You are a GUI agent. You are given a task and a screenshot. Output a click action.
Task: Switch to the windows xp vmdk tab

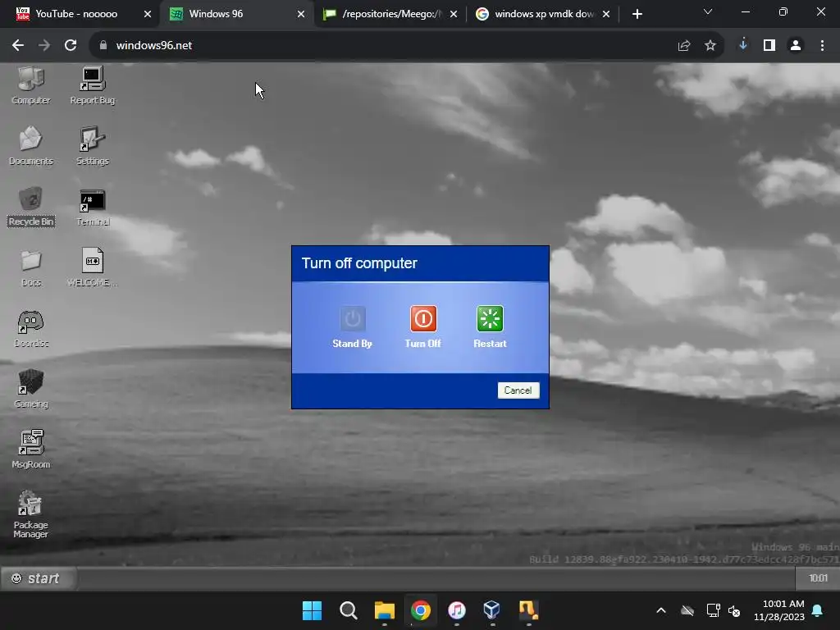[x=543, y=14]
